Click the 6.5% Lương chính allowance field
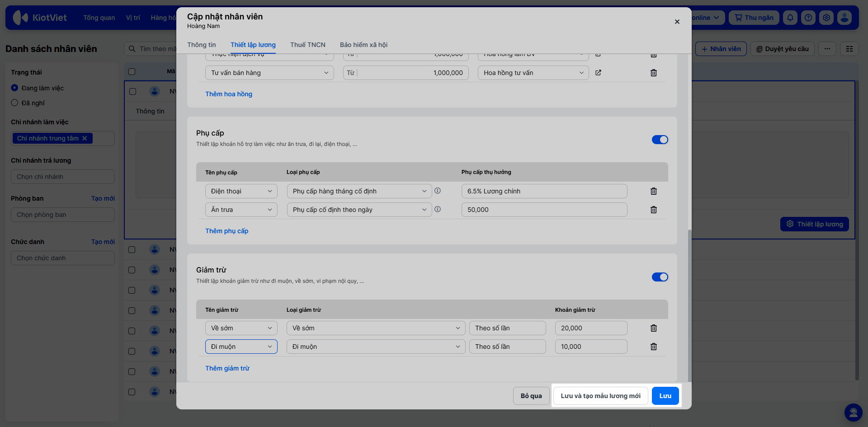The height and width of the screenshot is (427, 868). tap(544, 191)
